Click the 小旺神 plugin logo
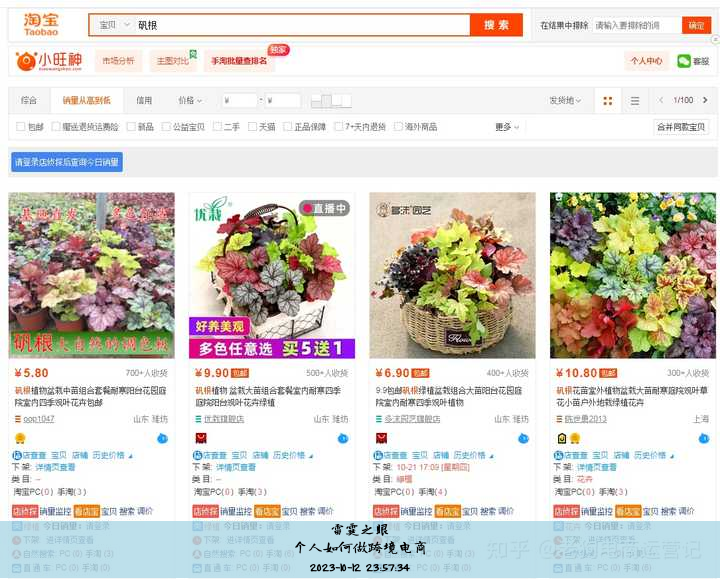This screenshot has height=579, width=720. 50,62
